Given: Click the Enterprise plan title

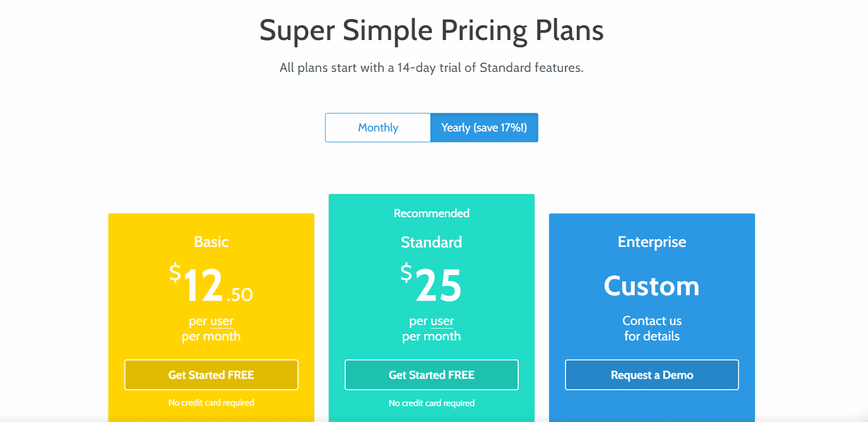Looking at the screenshot, I should pos(652,242).
